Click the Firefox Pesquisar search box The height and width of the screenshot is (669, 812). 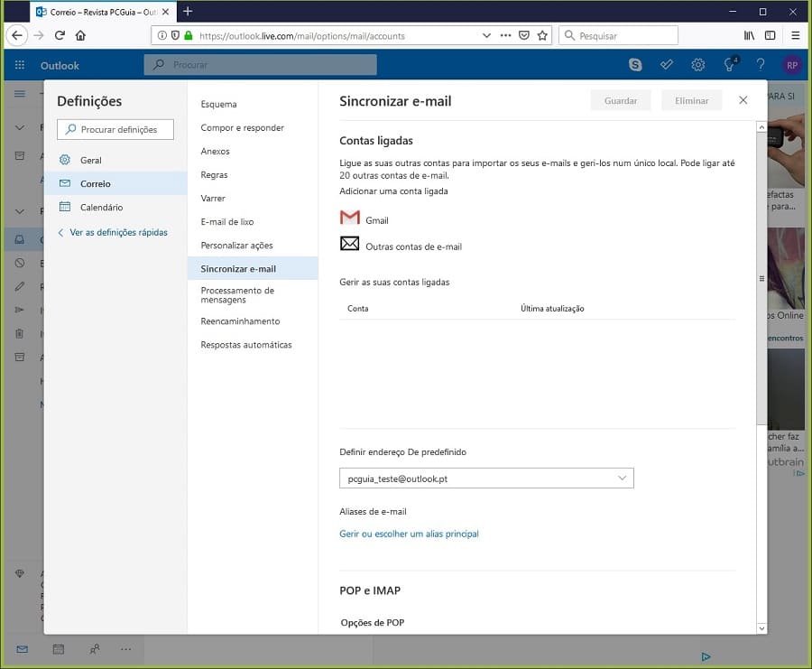pos(618,35)
